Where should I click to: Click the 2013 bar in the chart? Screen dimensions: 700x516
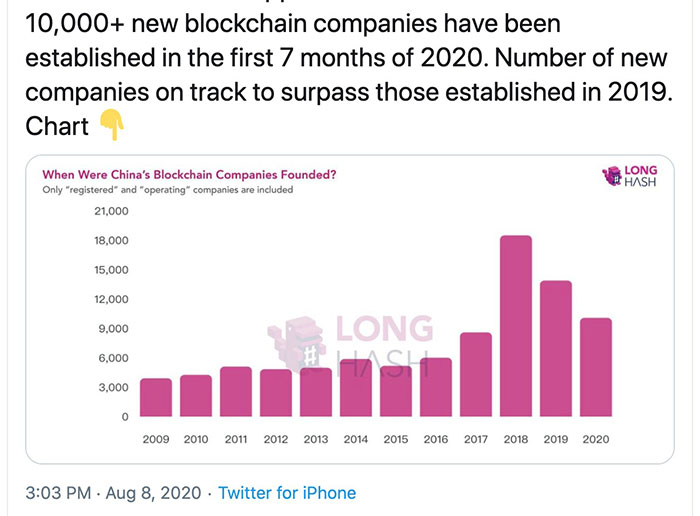pos(315,392)
